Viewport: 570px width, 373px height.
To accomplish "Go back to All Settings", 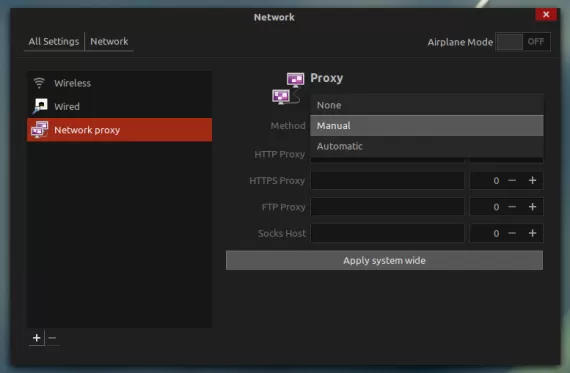I will point(54,41).
